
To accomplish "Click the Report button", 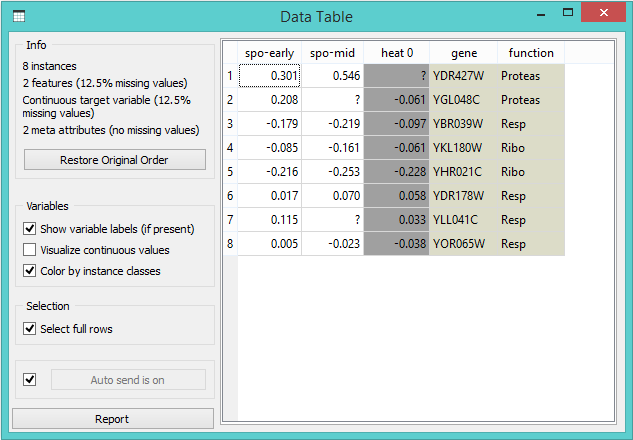I will tap(112, 419).
